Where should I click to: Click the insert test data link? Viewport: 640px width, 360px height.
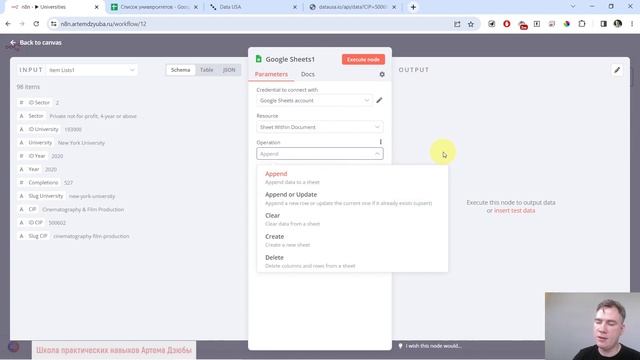(514, 211)
